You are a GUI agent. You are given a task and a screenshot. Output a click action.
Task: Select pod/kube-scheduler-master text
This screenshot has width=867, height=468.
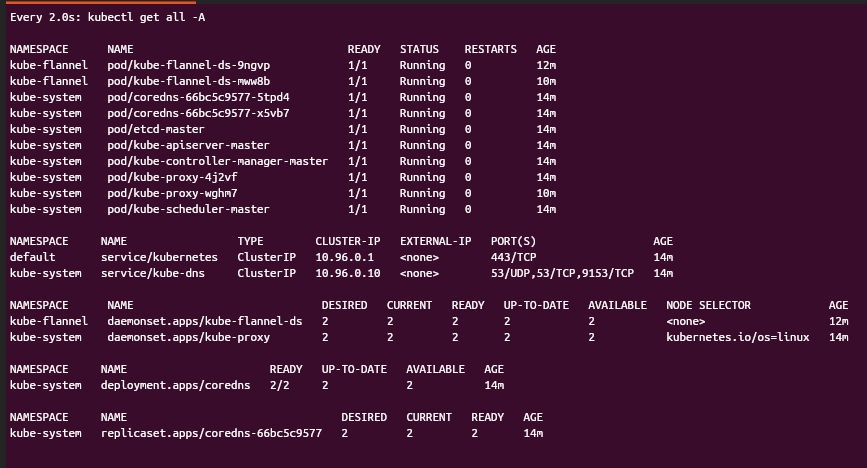189,210
